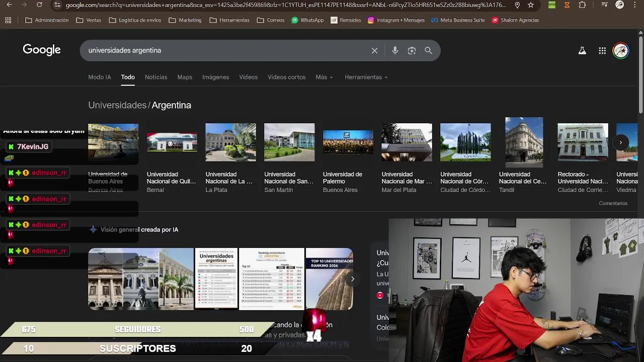
Task: Open the Tandil university thumbnail
Action: [524, 142]
